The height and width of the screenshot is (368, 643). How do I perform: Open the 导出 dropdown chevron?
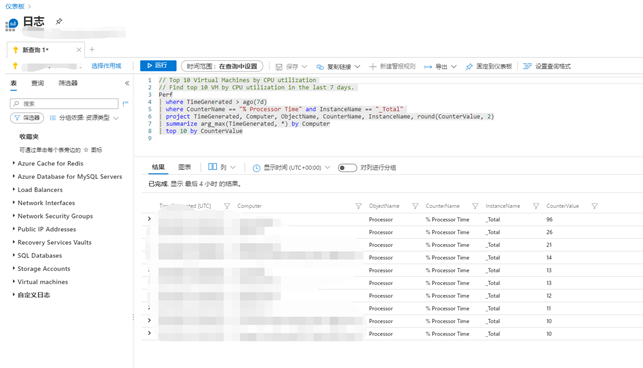coord(454,66)
